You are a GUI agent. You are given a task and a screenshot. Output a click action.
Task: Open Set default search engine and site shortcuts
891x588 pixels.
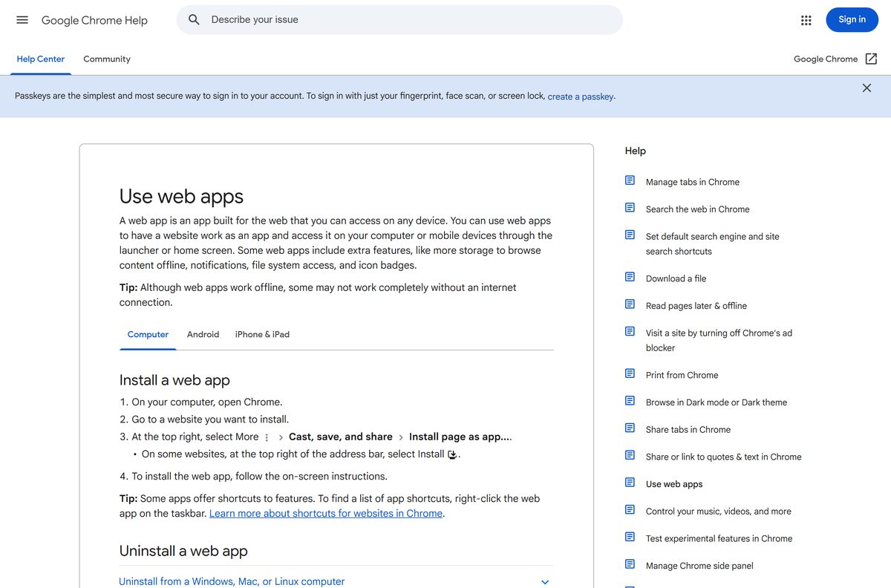[713, 244]
